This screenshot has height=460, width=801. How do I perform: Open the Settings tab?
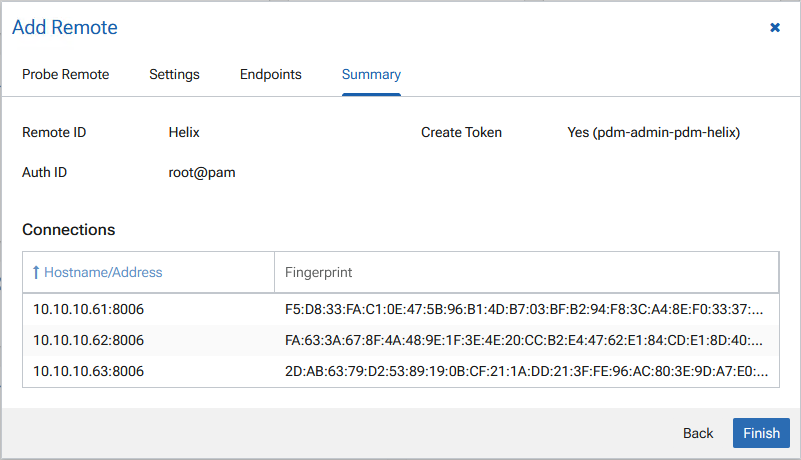point(174,75)
